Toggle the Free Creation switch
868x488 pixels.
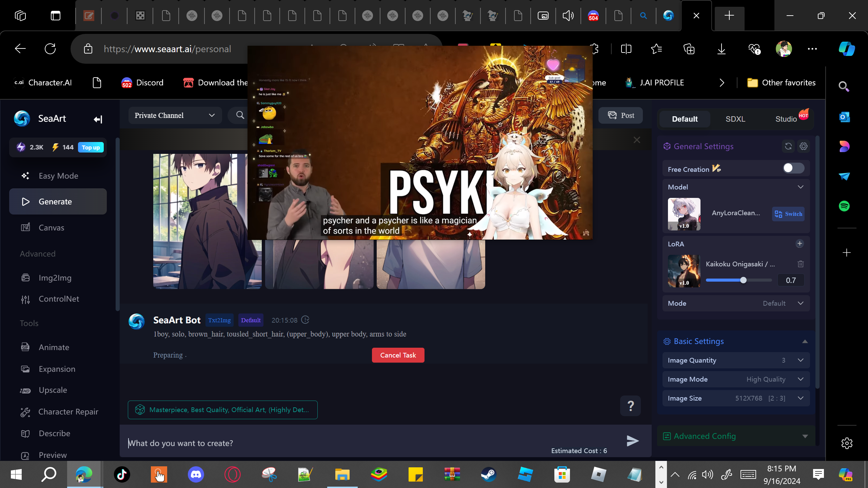(793, 168)
